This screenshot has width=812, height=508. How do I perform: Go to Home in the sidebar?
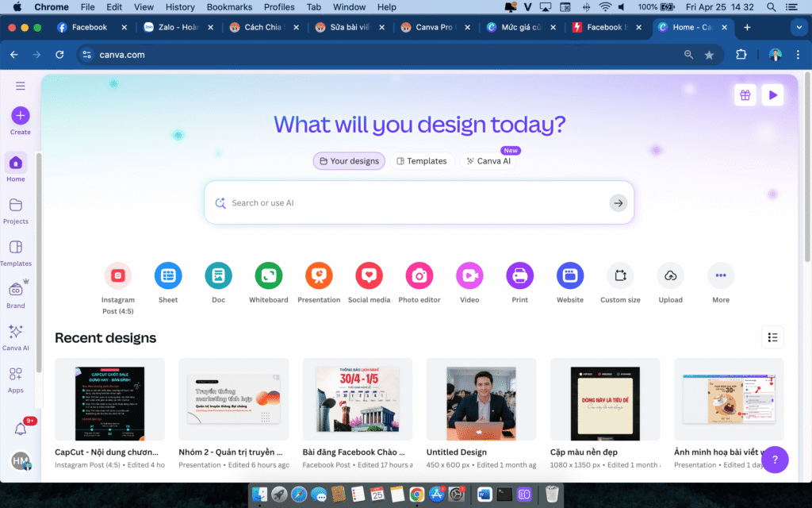[16, 167]
